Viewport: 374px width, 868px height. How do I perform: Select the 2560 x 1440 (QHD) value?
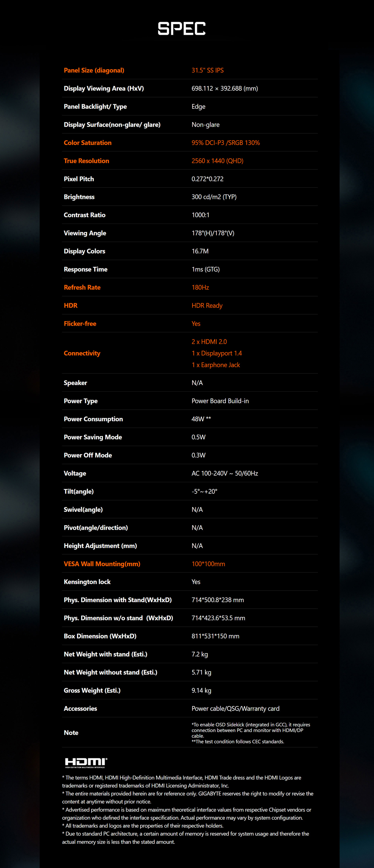point(217,161)
